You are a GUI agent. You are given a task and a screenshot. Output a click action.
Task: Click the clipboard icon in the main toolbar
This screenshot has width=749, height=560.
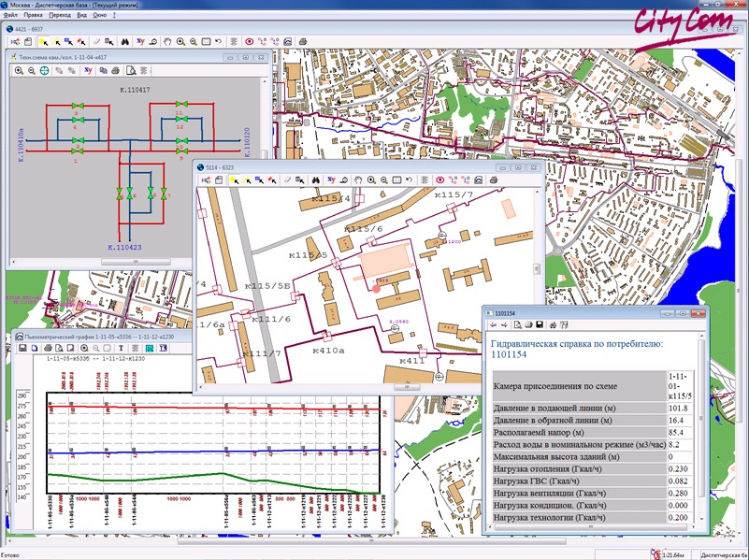(28, 42)
